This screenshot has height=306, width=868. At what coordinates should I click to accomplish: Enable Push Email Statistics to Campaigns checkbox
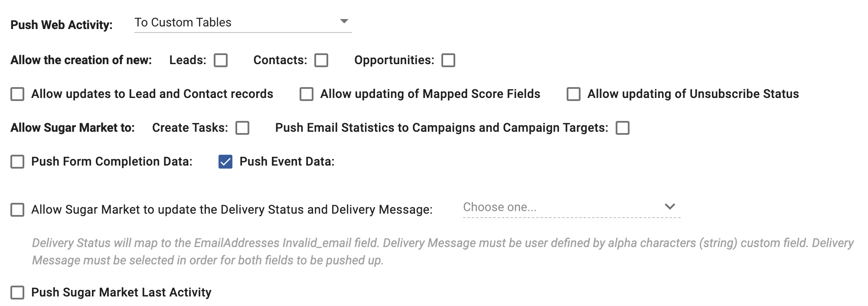(x=623, y=128)
